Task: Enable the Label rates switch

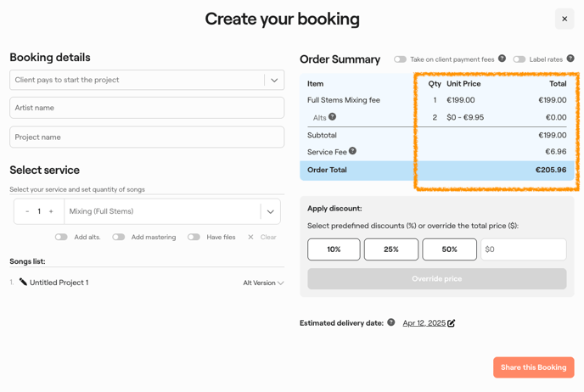Action: click(519, 59)
